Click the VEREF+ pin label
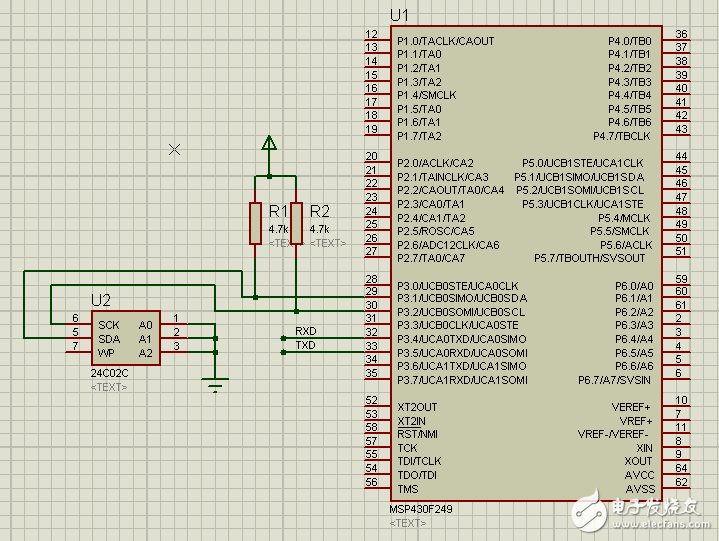719x541 pixels. point(631,407)
